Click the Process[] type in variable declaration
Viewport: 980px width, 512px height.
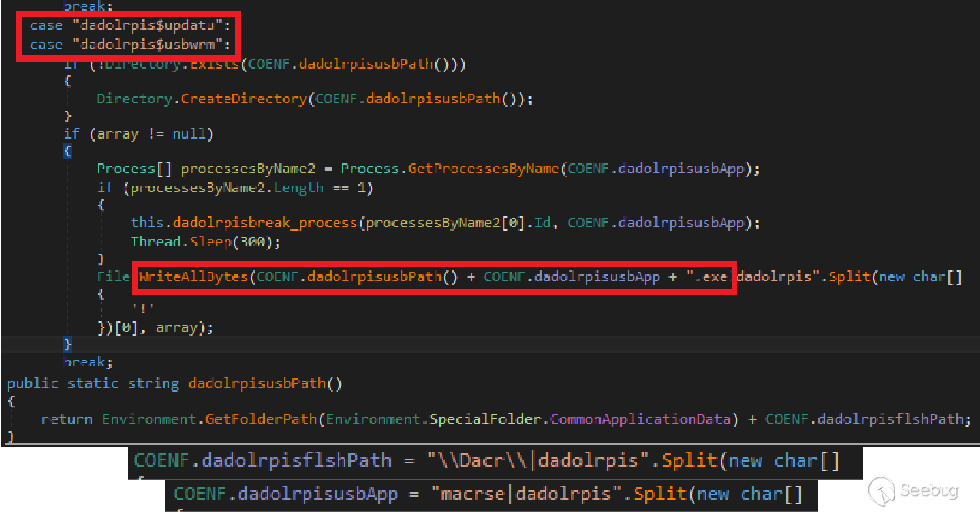coord(135,169)
